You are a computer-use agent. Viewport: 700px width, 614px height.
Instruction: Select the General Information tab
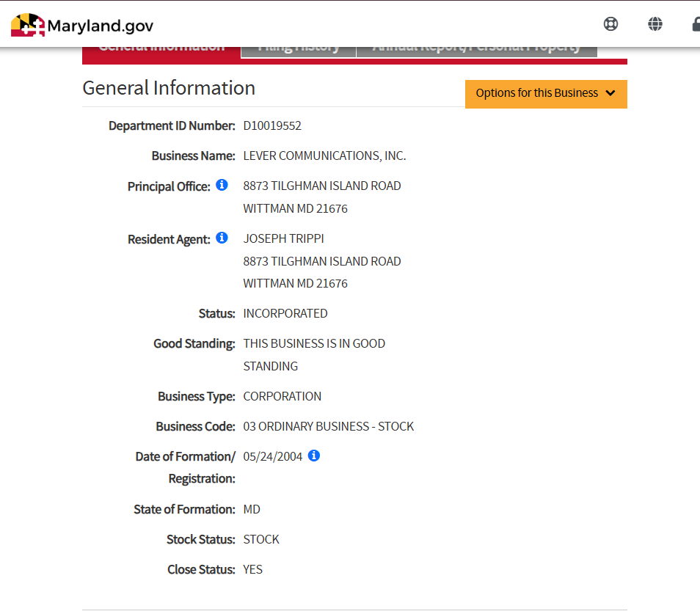pyautogui.click(x=161, y=50)
